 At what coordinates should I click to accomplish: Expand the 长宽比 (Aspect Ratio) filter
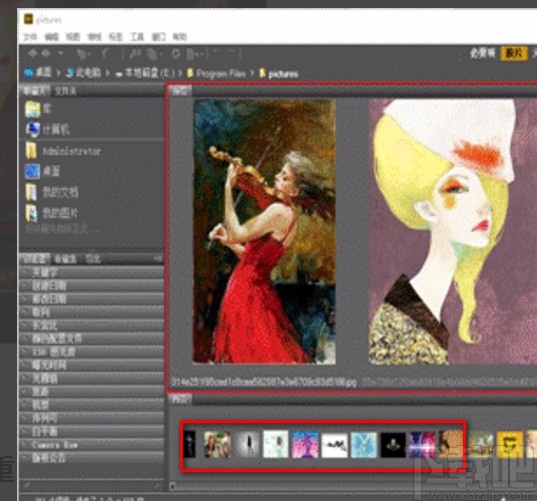pyautogui.click(x=92, y=325)
